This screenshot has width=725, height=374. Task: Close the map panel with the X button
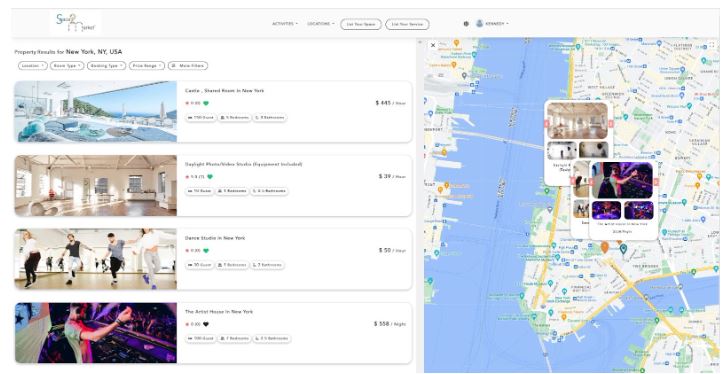pyautogui.click(x=433, y=45)
